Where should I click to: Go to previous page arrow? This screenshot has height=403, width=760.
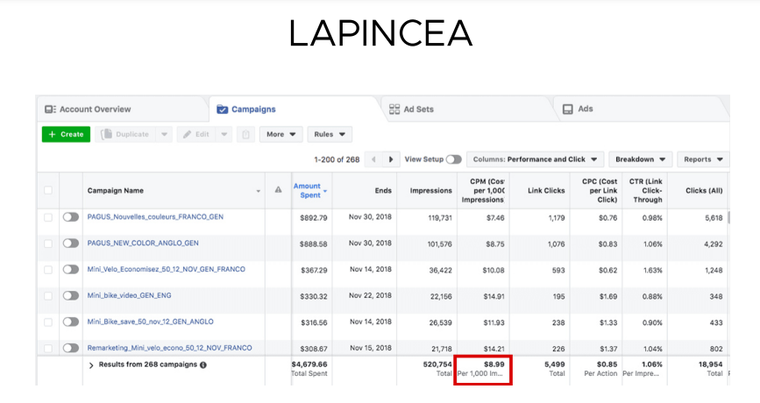[x=373, y=160]
